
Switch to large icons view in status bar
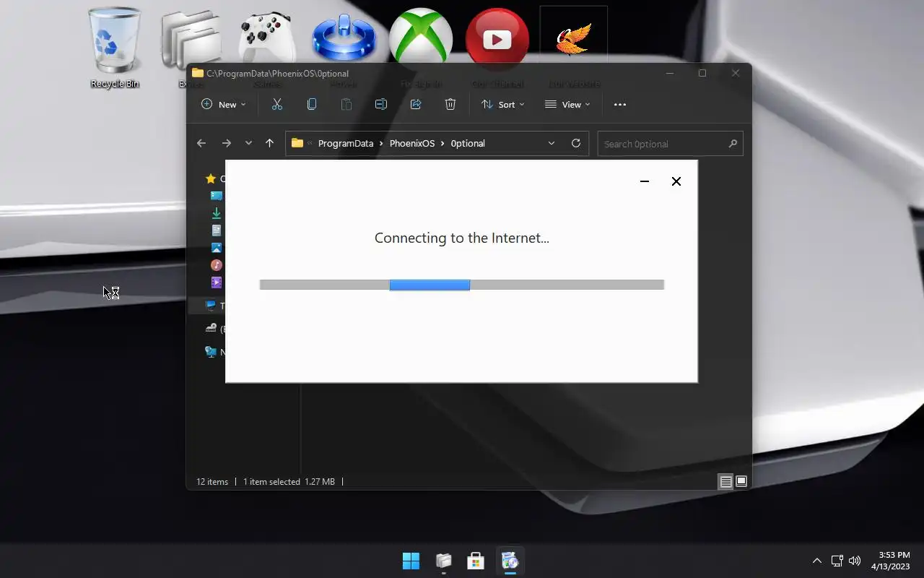(x=741, y=481)
